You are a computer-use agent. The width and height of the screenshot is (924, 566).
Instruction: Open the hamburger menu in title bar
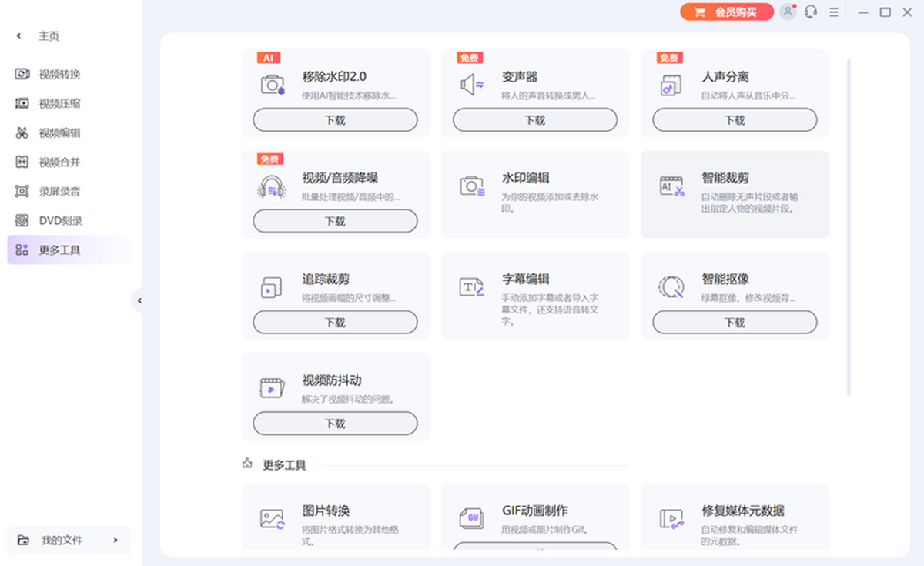pyautogui.click(x=834, y=12)
